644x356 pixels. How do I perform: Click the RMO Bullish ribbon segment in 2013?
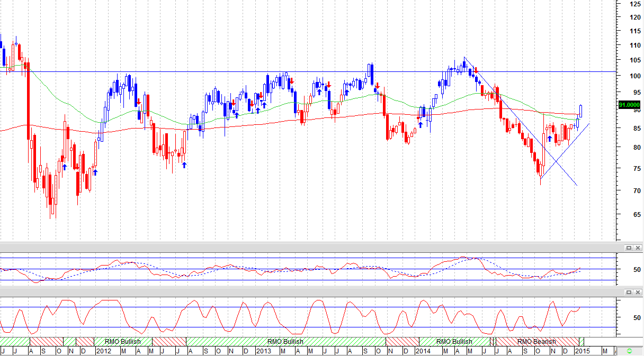[285, 342]
